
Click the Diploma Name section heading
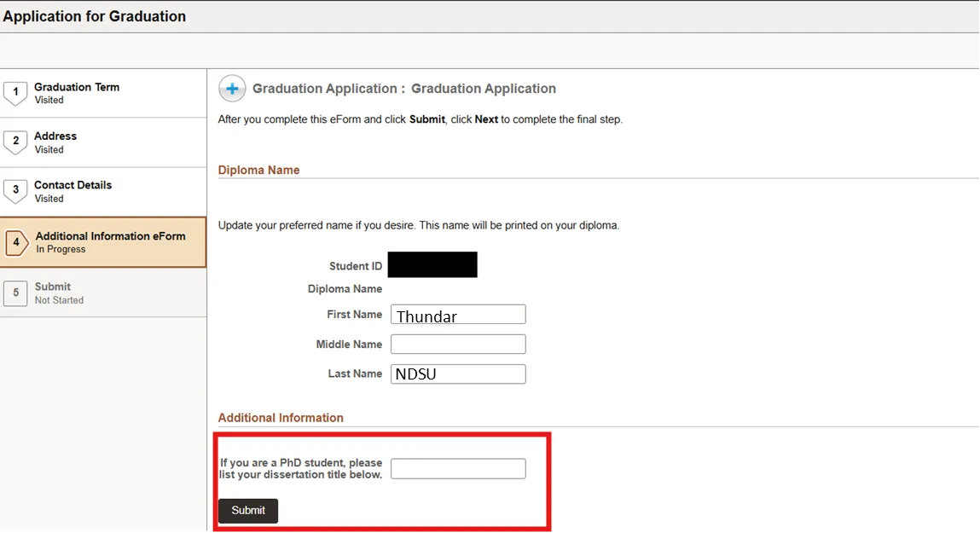[x=258, y=170]
